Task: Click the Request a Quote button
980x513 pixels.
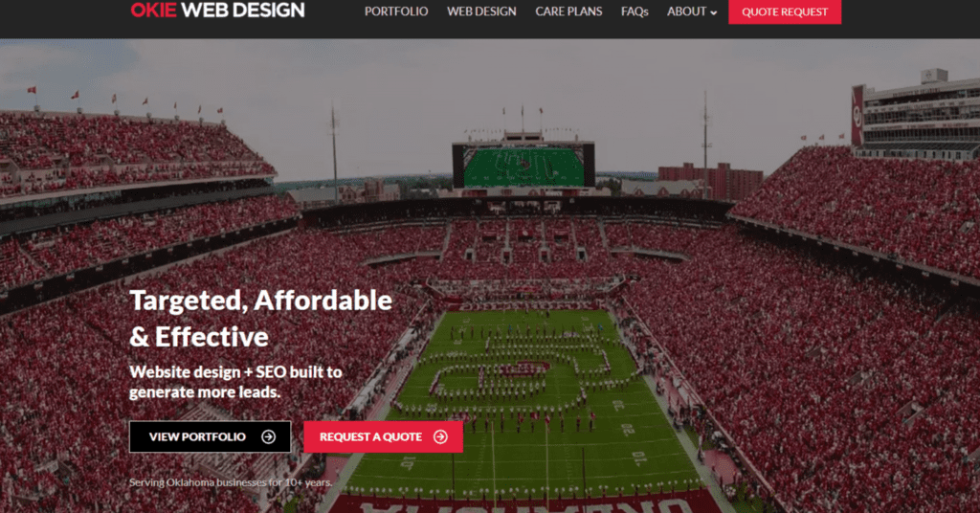Action: point(383,436)
